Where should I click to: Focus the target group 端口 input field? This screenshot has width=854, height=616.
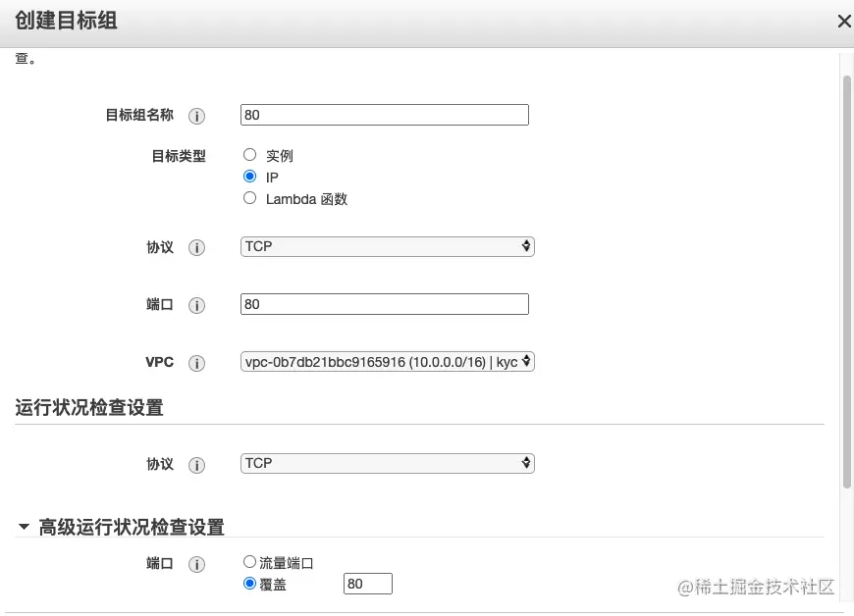385,304
